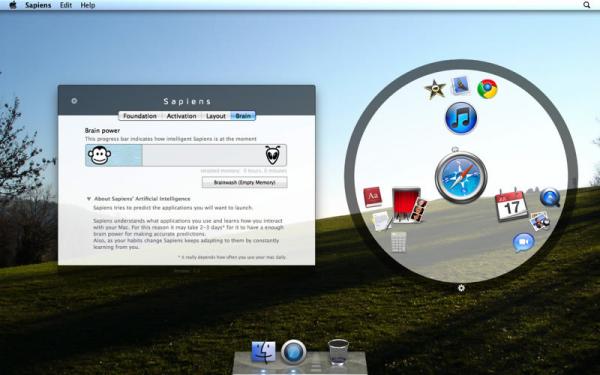Launch Google Chrome from the circle
The width and height of the screenshot is (600, 375).
click(x=487, y=89)
